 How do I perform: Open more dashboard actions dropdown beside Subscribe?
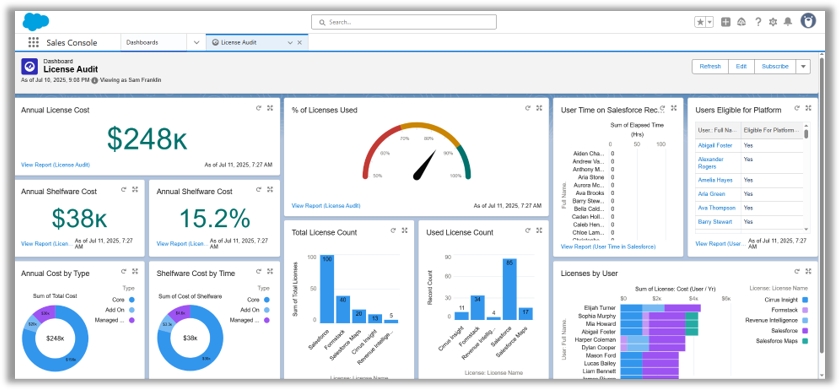click(803, 66)
